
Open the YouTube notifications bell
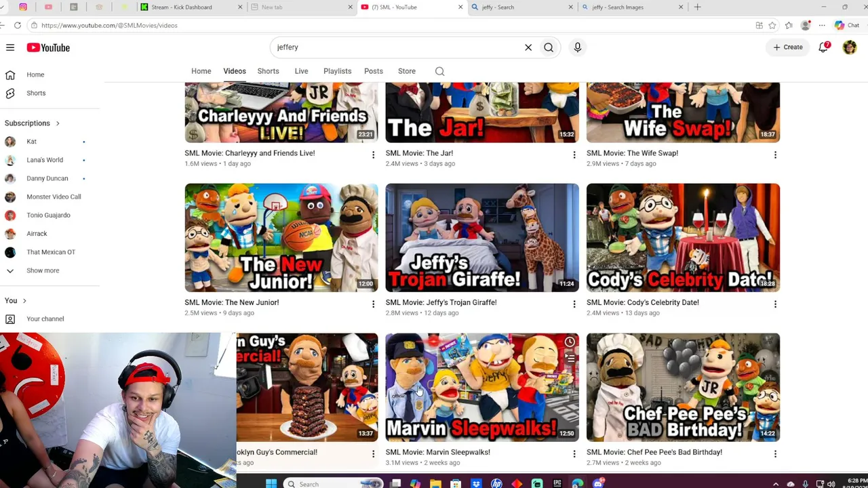pyautogui.click(x=824, y=47)
